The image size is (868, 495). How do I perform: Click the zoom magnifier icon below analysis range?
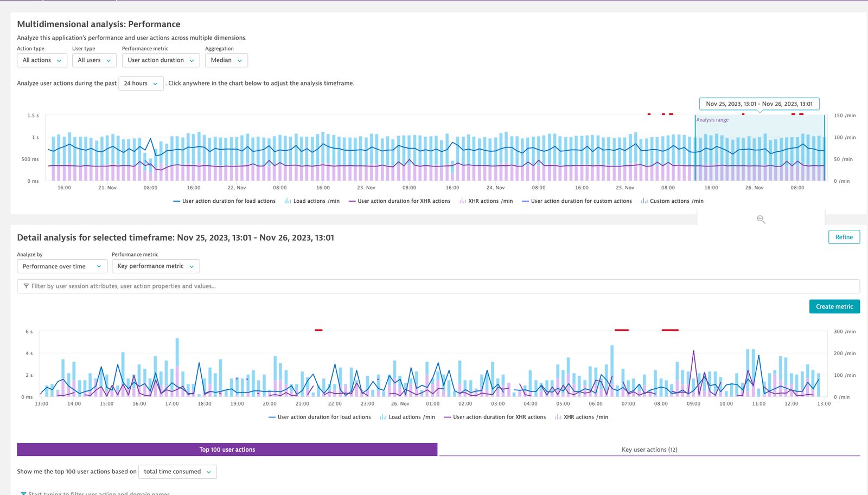pyautogui.click(x=761, y=219)
